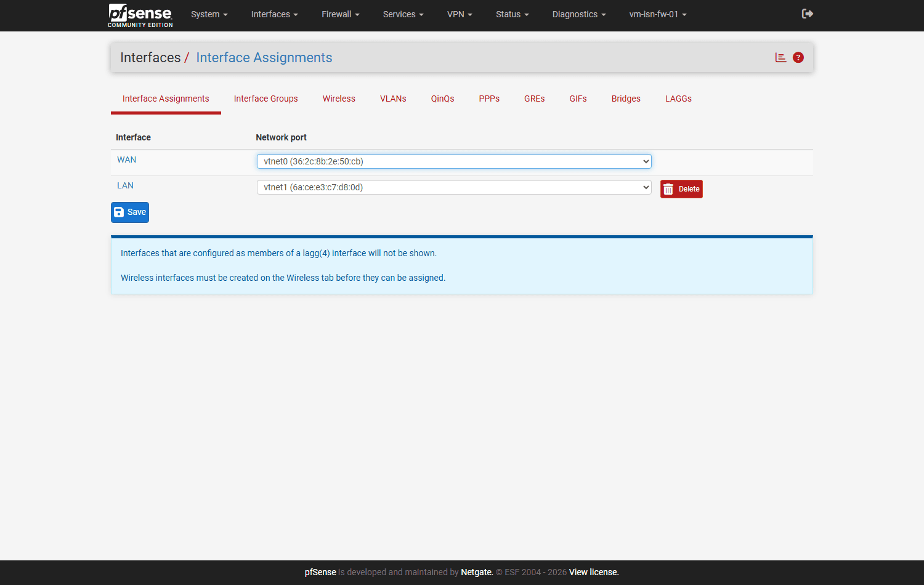Click the lagg(4) interfaces info message
The image size is (924, 585).
click(x=278, y=253)
